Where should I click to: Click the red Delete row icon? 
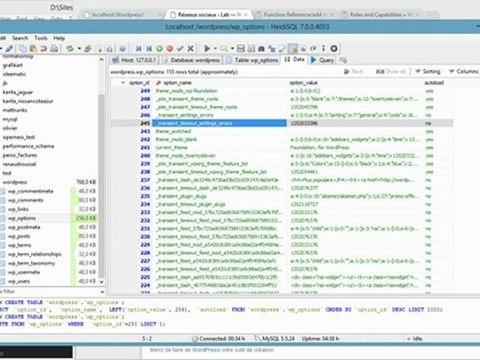170,49
